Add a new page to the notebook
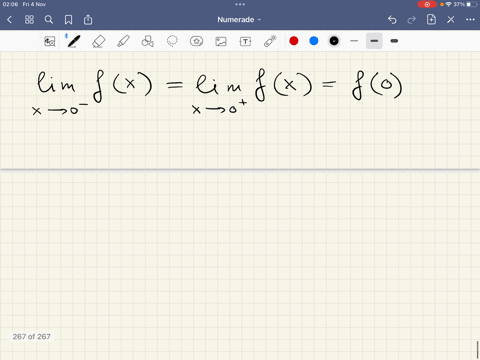The image size is (480, 360). click(x=431, y=19)
